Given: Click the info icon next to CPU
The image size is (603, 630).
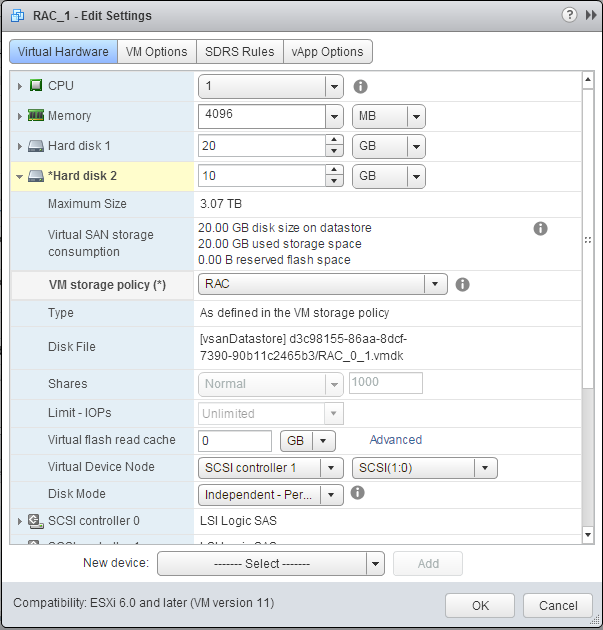Looking at the screenshot, I should coord(360,86).
